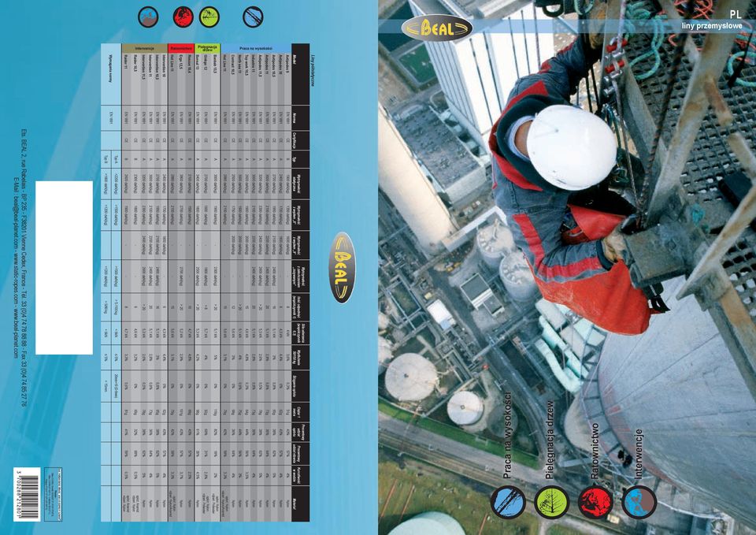Screen dimensions: 756x535
Task: Click the Ets. BEAL street address line
Action: click(x=24, y=267)
